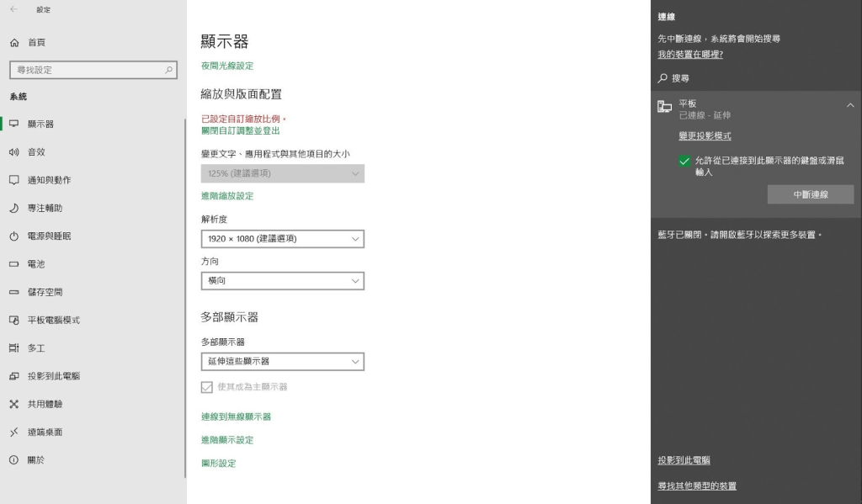Screen dimensions: 862x504
Task: Open the 方向 橫向 dropdown
Action: (x=282, y=280)
